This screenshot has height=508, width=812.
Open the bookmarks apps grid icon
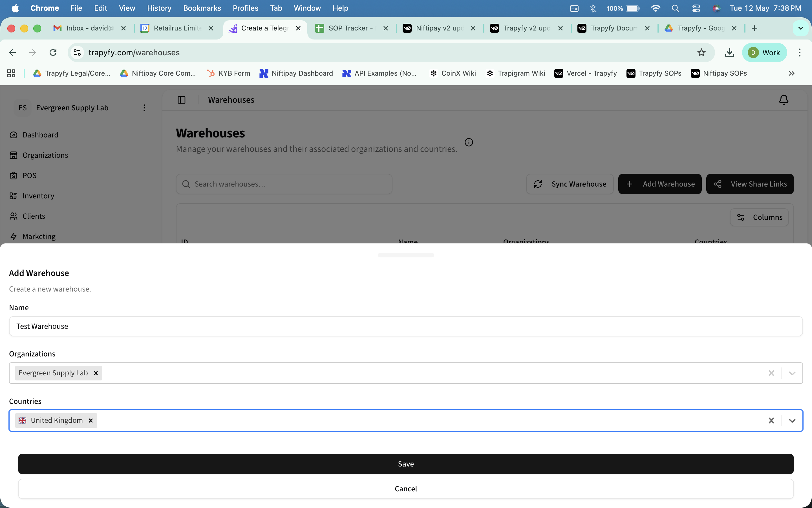coord(11,73)
